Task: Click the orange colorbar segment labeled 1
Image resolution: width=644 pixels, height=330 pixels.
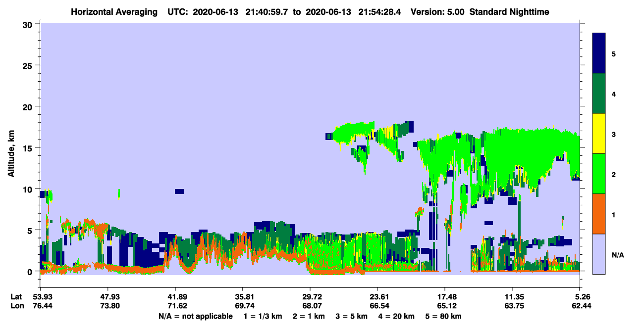Action: click(x=599, y=214)
